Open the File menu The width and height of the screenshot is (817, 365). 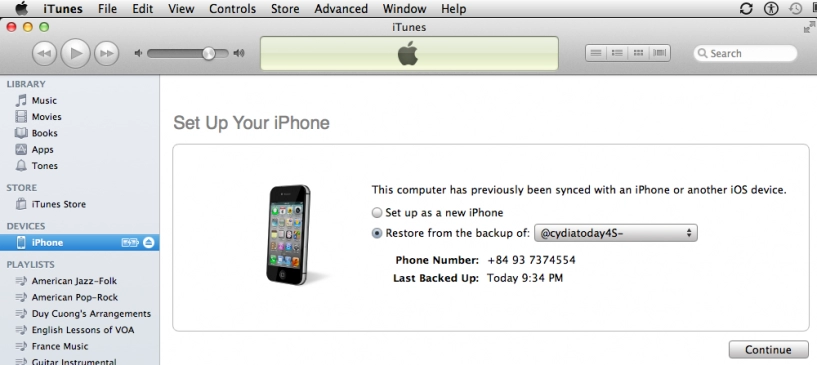point(107,9)
